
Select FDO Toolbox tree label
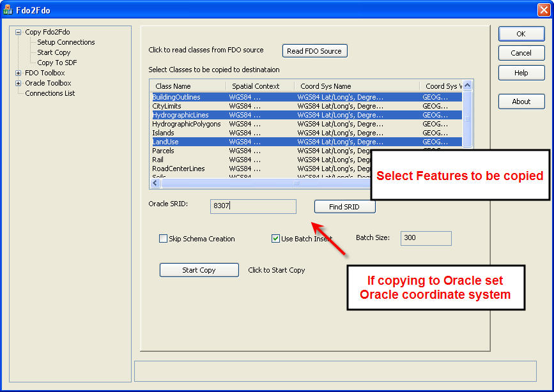coord(45,73)
